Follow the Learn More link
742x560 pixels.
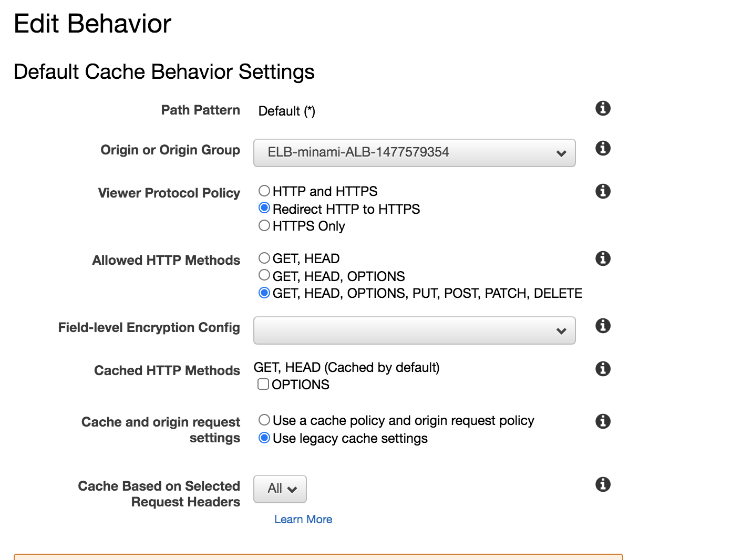coord(303,519)
